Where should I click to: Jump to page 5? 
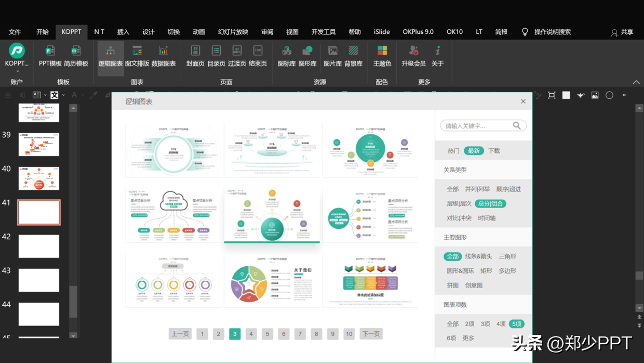point(267,334)
